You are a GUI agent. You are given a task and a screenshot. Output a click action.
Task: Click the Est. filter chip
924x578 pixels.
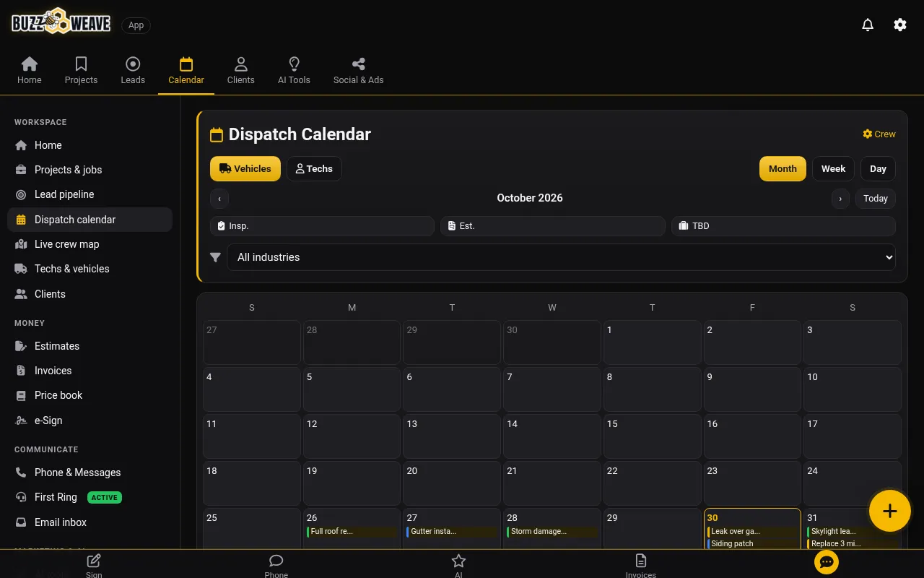pos(553,226)
